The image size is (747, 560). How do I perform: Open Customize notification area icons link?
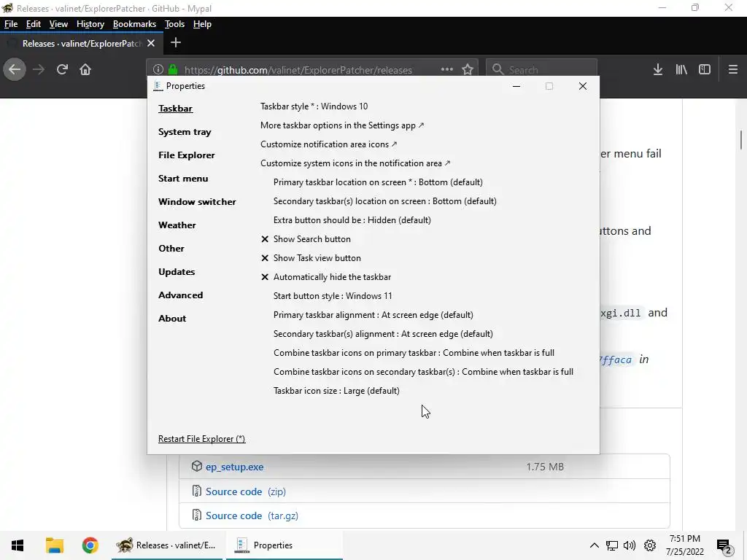pyautogui.click(x=329, y=144)
